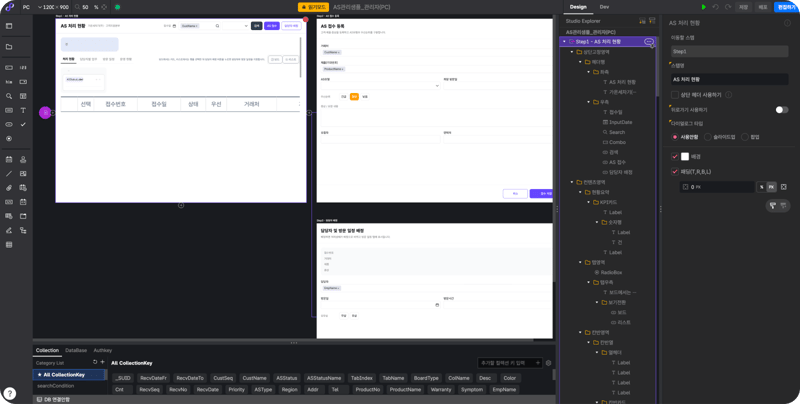Collapse the Step1 - AS tree node
This screenshot has width=800, height=404.
coord(564,41)
